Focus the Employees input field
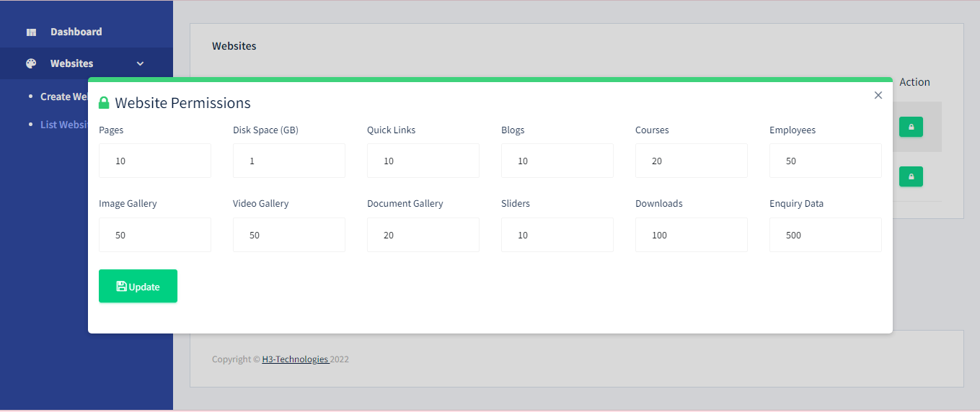The height and width of the screenshot is (412, 980). [826, 161]
